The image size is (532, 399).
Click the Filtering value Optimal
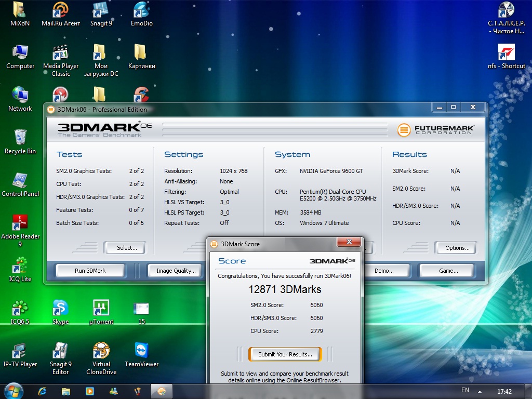pos(229,192)
